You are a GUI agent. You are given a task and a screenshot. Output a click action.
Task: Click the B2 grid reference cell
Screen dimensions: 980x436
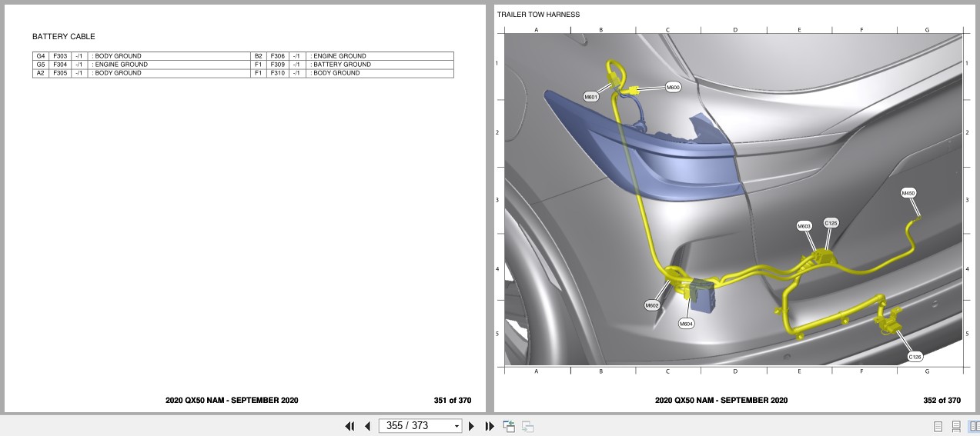(x=259, y=56)
